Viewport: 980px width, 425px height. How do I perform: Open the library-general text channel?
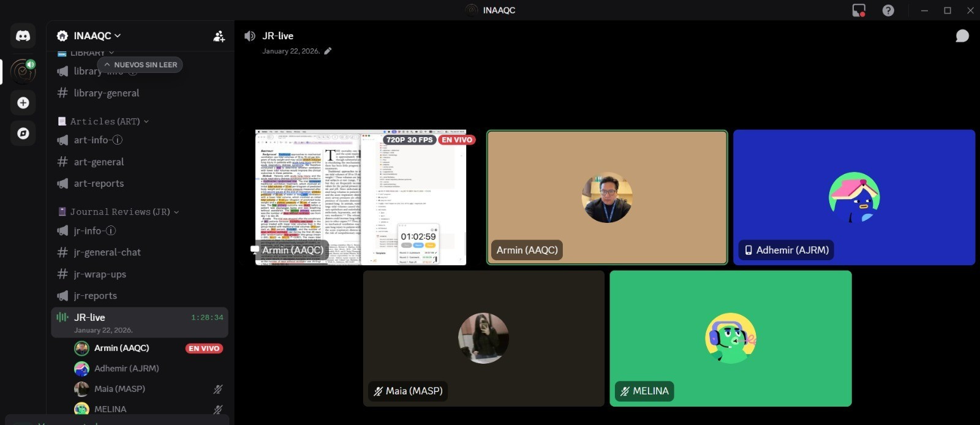click(x=106, y=93)
